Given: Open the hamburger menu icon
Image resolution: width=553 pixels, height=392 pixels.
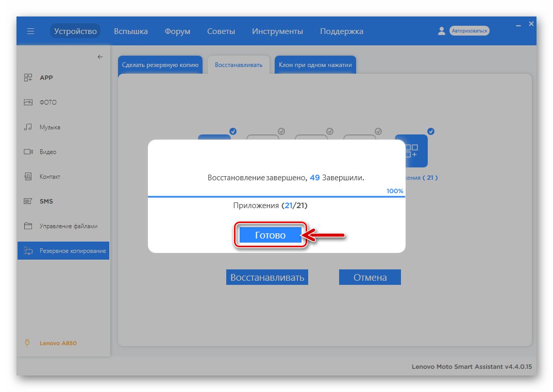Looking at the screenshot, I should [31, 31].
